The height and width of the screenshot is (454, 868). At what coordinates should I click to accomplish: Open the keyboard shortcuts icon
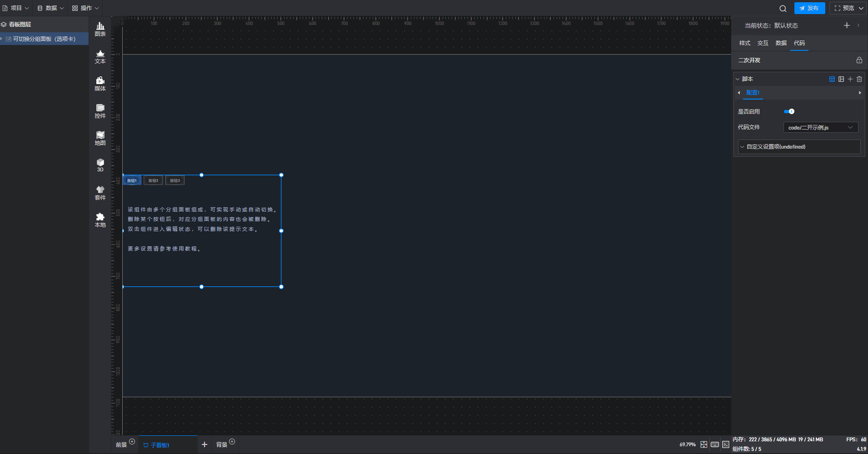[715, 444]
